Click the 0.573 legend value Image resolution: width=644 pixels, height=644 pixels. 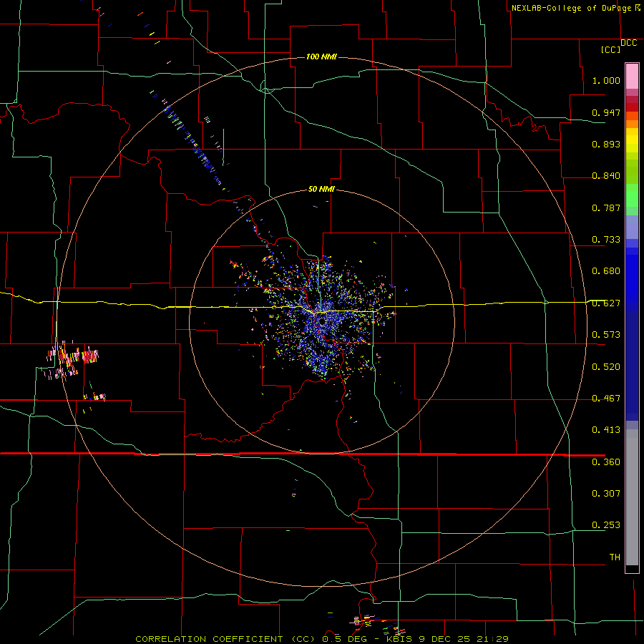click(x=606, y=335)
